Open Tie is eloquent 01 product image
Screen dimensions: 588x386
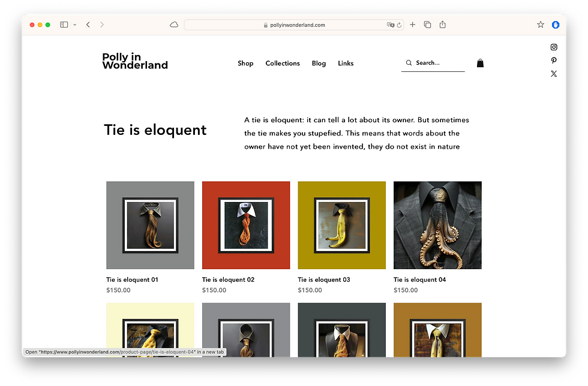(x=151, y=225)
